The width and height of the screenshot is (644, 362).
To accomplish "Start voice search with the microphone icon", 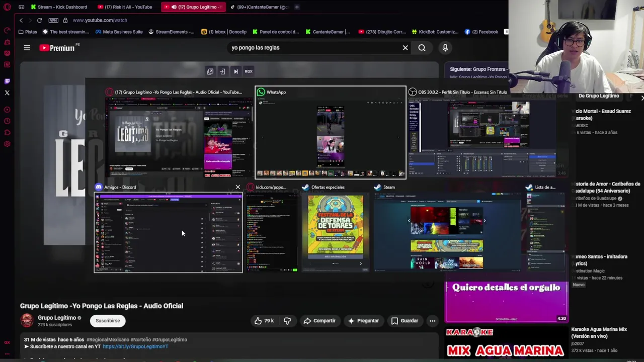I will pyautogui.click(x=445, y=48).
